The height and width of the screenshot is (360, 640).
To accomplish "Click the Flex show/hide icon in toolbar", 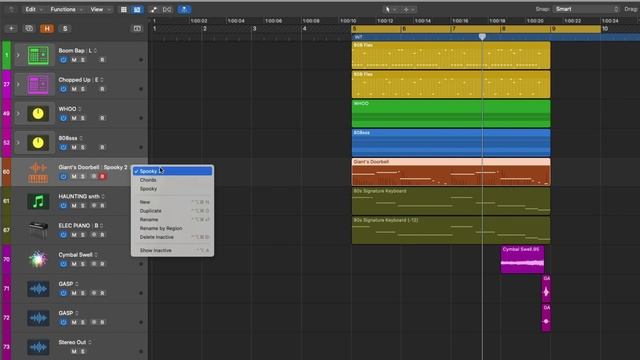I will coord(167,9).
